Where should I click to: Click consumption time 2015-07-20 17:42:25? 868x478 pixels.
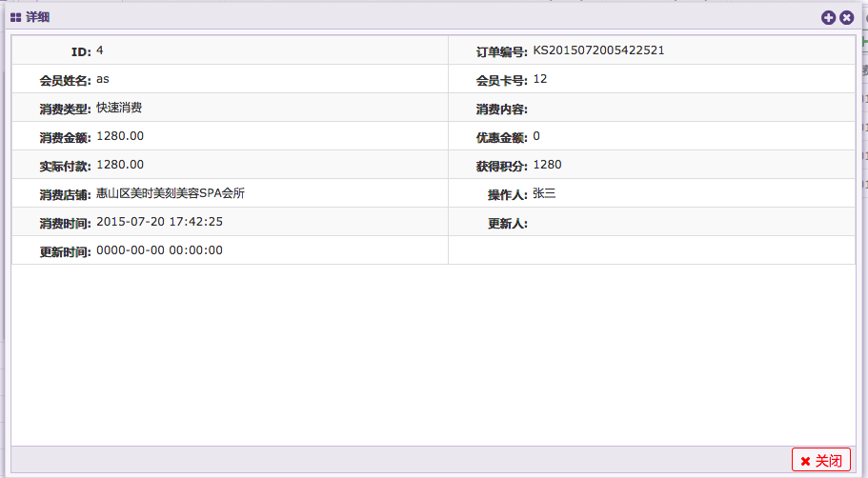point(159,222)
